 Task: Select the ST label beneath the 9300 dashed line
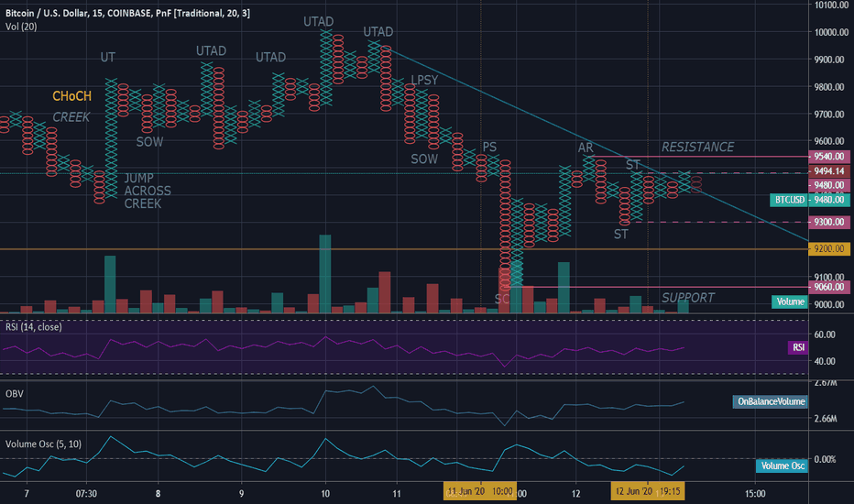(x=621, y=235)
